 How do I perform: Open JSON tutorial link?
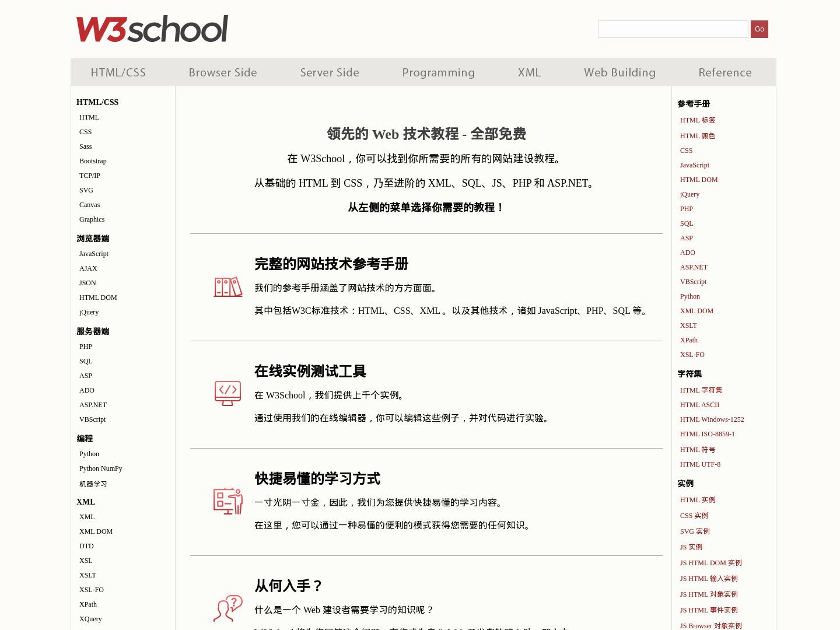point(87,283)
